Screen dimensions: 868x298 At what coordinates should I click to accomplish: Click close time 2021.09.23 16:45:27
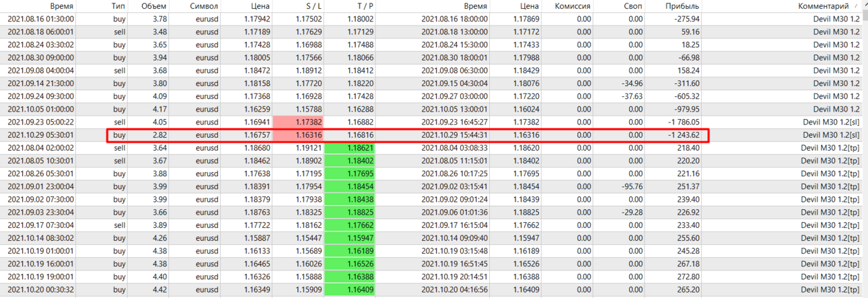click(454, 122)
